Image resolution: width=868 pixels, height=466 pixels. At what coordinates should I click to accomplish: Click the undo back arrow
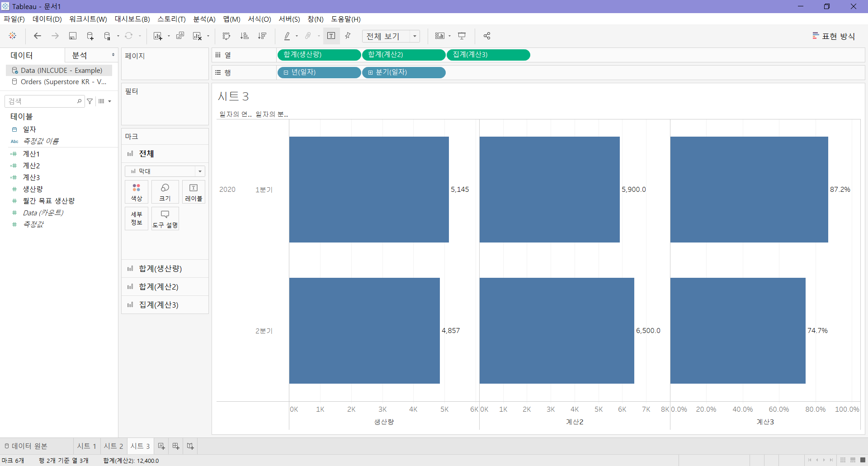[38, 36]
